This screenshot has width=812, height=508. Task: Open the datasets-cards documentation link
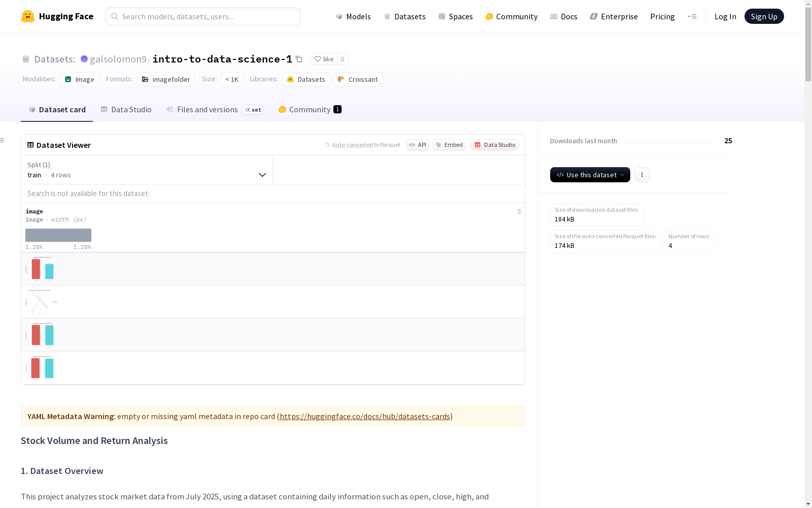(x=365, y=417)
